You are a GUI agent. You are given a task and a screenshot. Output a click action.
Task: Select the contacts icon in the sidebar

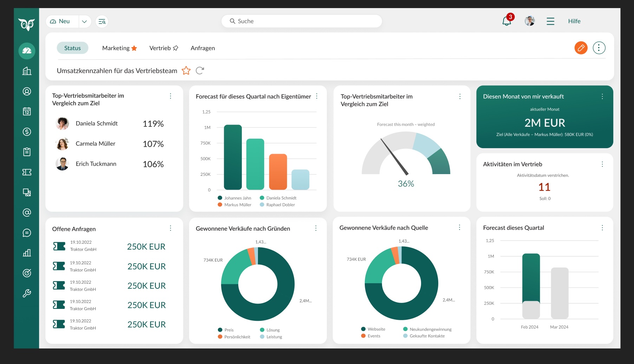tap(27, 91)
